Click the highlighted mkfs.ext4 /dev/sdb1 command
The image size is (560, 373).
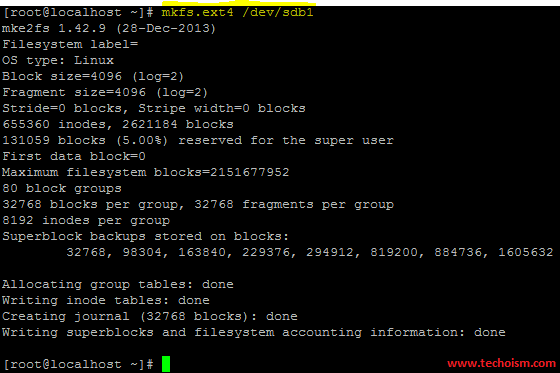tap(238, 13)
